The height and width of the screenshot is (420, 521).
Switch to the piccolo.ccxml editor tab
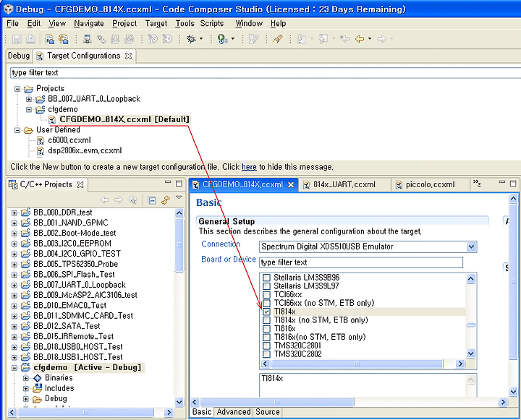430,184
